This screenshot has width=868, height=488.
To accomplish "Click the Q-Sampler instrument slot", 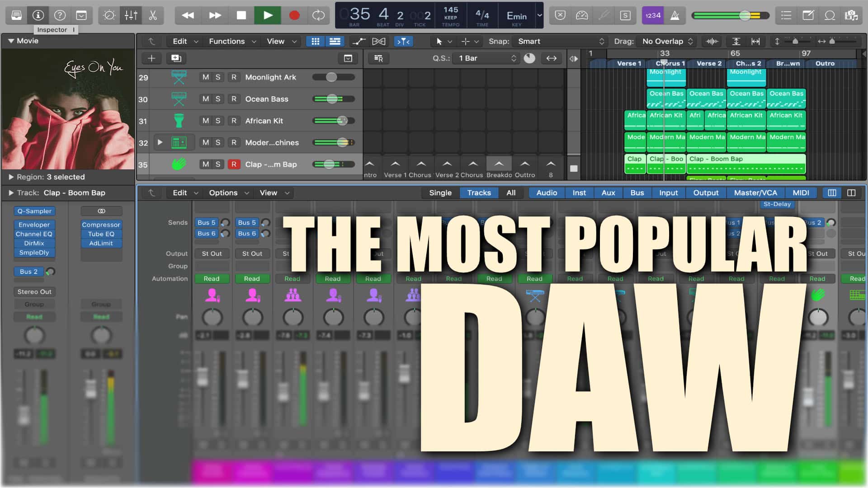I will click(x=34, y=211).
